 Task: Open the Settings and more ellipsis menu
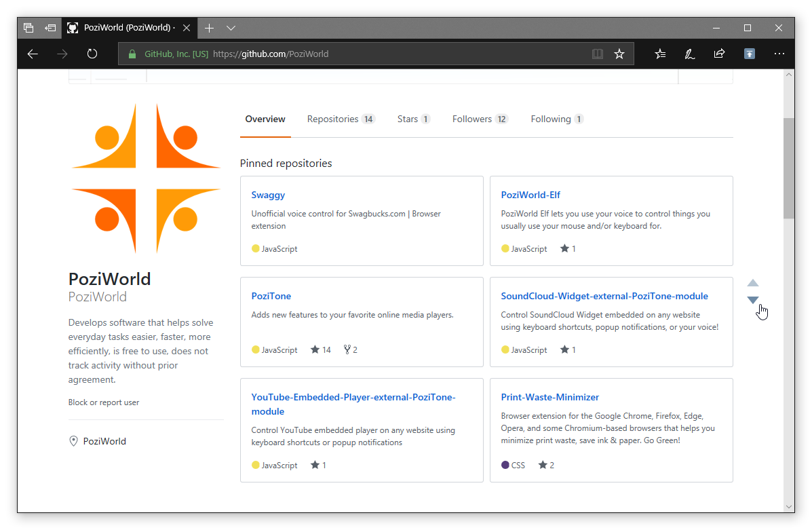[x=779, y=54]
